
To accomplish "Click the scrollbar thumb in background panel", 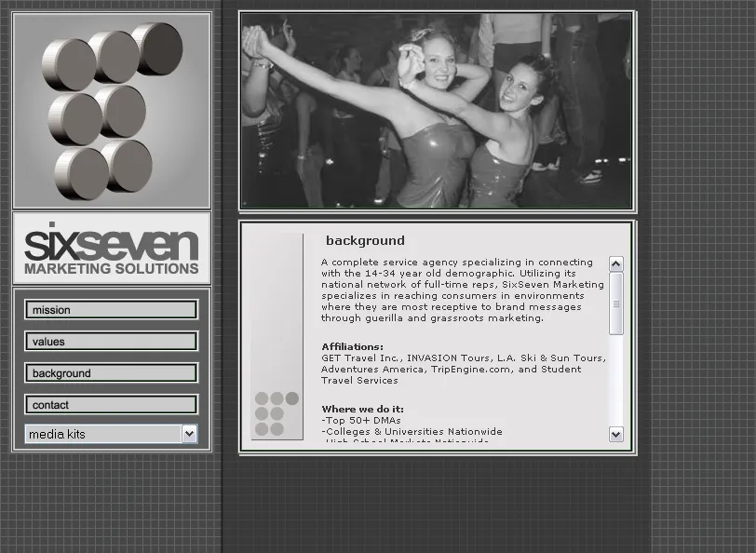I will tap(615, 303).
